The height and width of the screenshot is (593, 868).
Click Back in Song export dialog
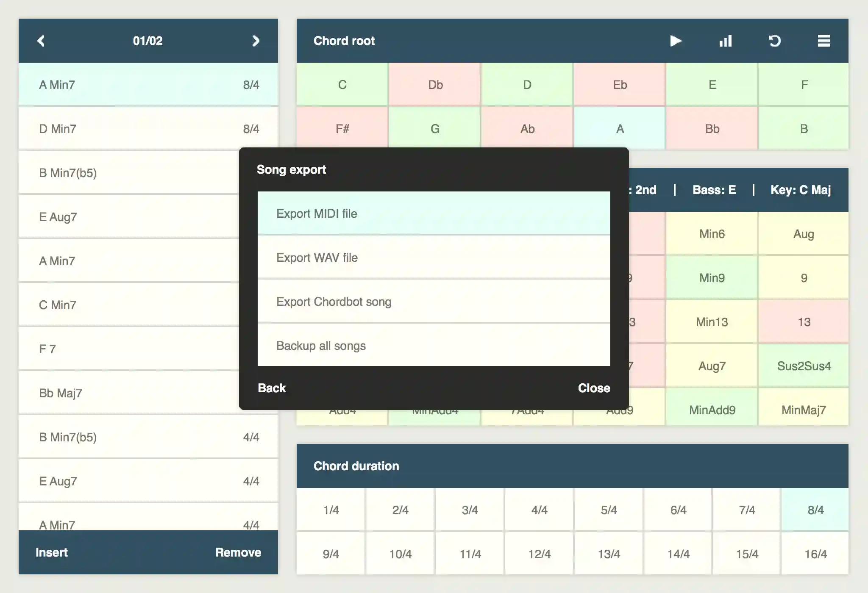click(272, 388)
